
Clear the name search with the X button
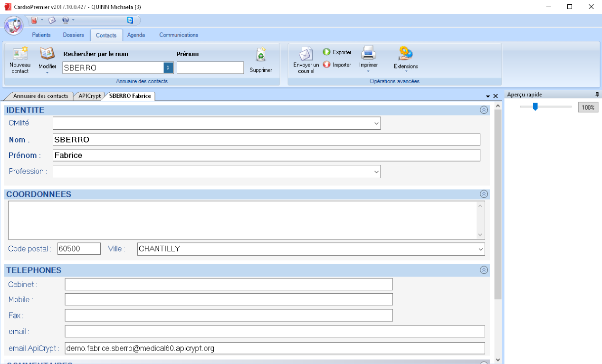pyautogui.click(x=168, y=68)
